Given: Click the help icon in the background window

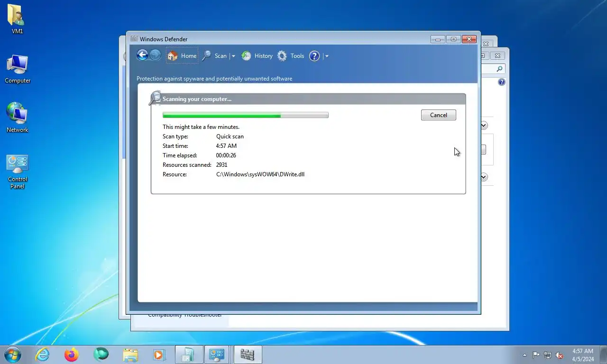Looking at the screenshot, I should point(502,82).
